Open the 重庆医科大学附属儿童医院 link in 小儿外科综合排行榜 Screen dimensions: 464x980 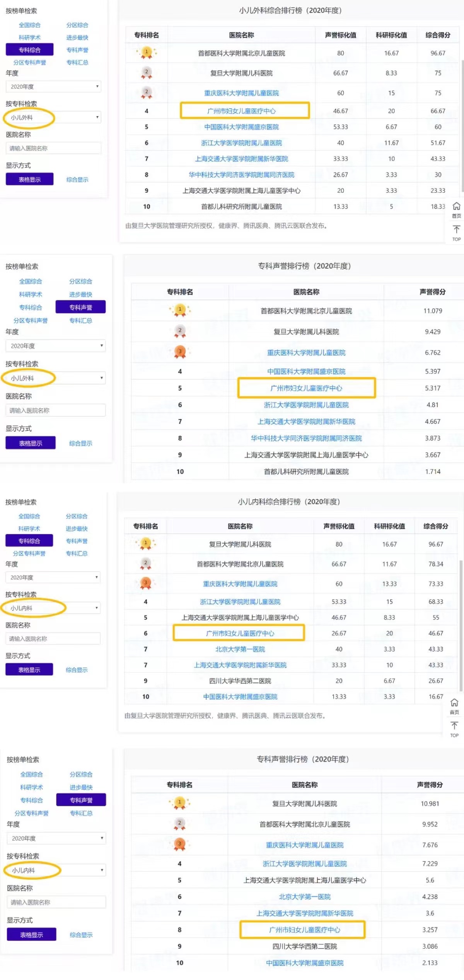[x=242, y=93]
